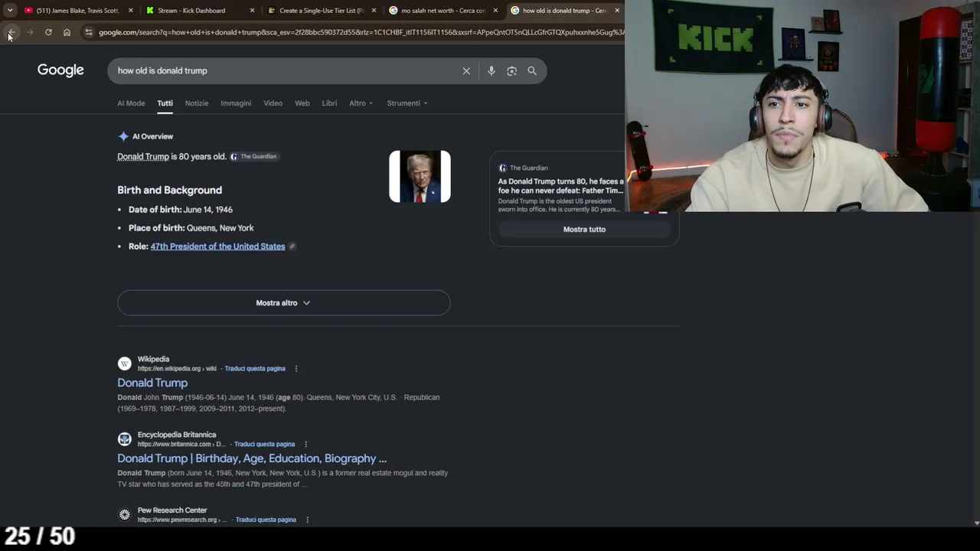Select the Tutti results tab
980x551 pixels.
coord(165,103)
